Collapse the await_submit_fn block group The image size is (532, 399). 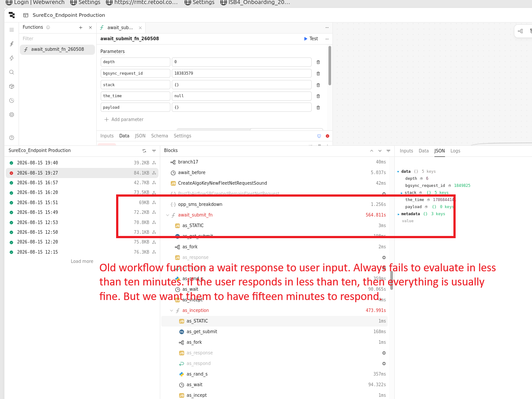pyautogui.click(x=167, y=215)
